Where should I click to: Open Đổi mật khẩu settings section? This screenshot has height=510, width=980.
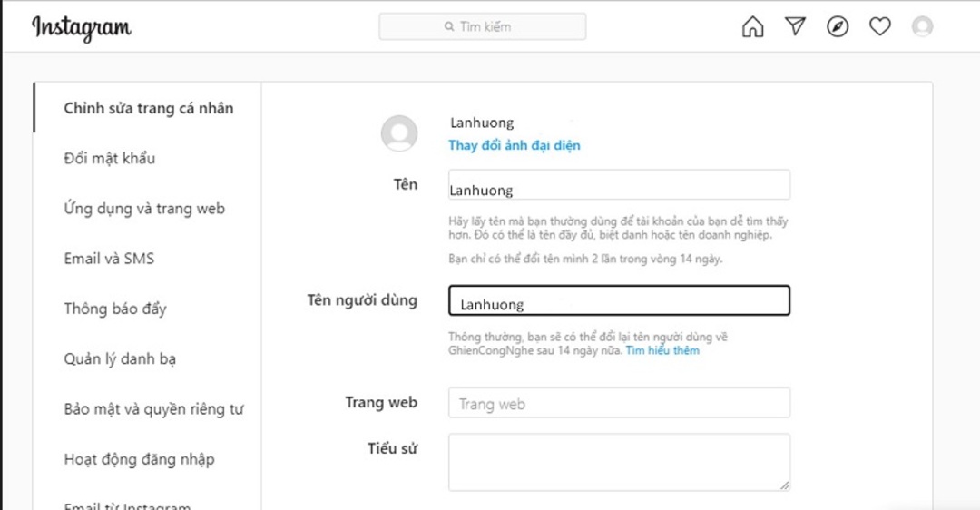[109, 158]
